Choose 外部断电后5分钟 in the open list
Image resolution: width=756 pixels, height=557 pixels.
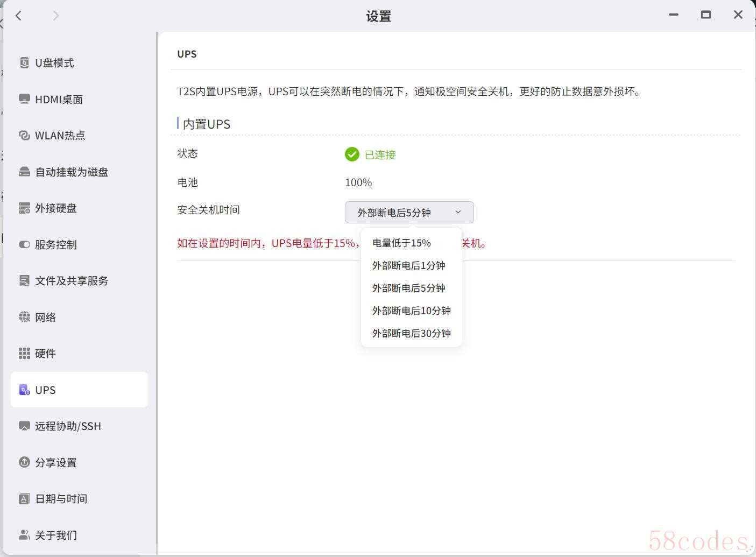tap(408, 288)
